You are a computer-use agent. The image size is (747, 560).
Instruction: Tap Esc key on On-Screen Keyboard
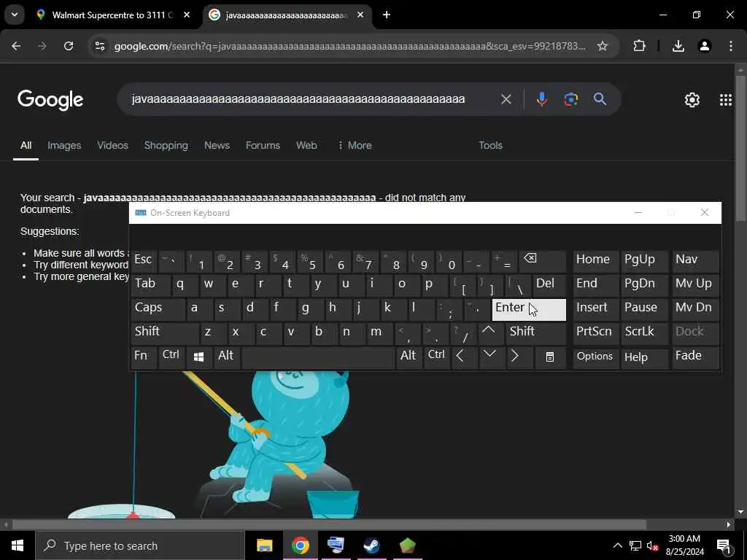pyautogui.click(x=144, y=261)
